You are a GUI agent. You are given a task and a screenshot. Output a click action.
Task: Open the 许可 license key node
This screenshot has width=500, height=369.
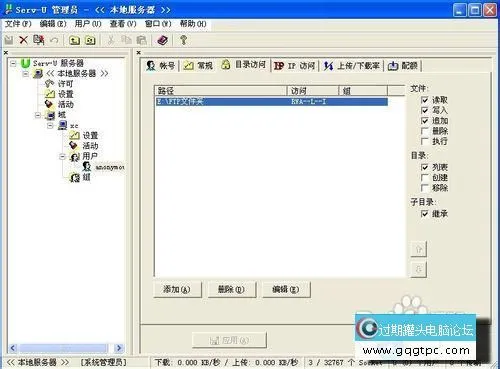click(x=59, y=83)
